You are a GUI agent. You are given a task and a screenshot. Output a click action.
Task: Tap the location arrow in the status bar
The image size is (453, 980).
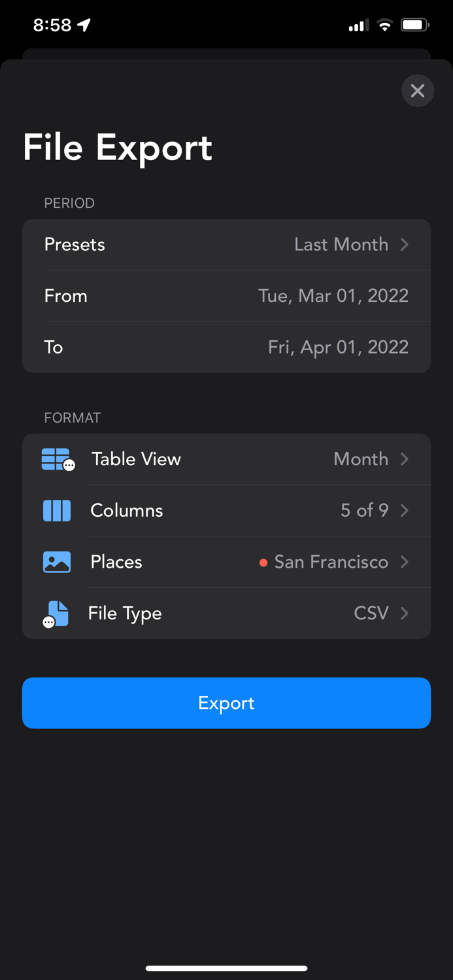coord(84,24)
